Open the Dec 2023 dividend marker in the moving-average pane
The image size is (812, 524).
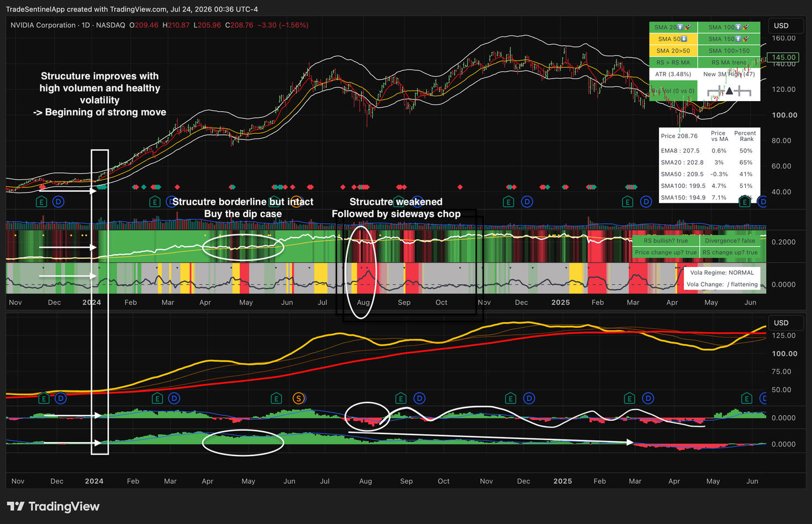pyautogui.click(x=60, y=398)
